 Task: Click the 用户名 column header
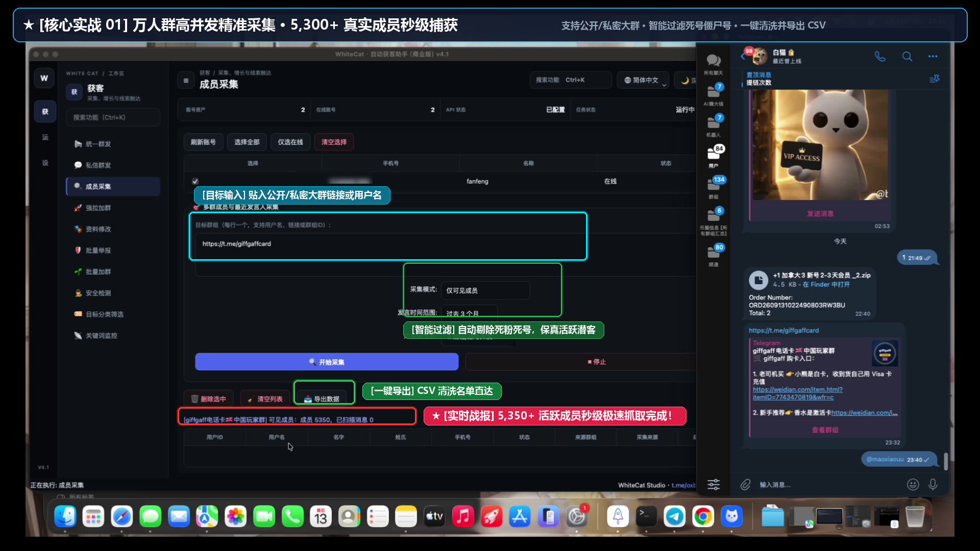tap(277, 437)
